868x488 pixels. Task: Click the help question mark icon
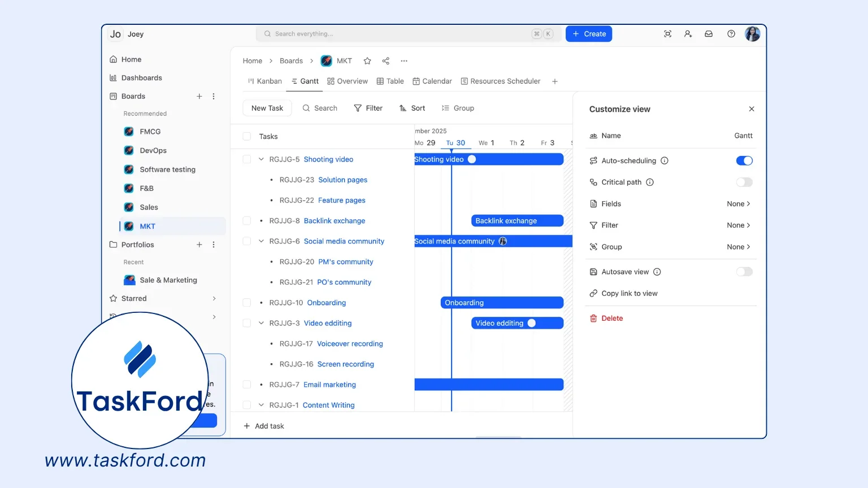coord(731,34)
